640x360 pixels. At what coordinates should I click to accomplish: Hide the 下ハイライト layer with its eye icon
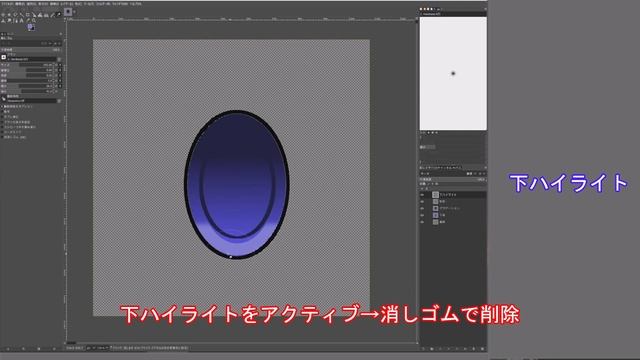coord(422,195)
